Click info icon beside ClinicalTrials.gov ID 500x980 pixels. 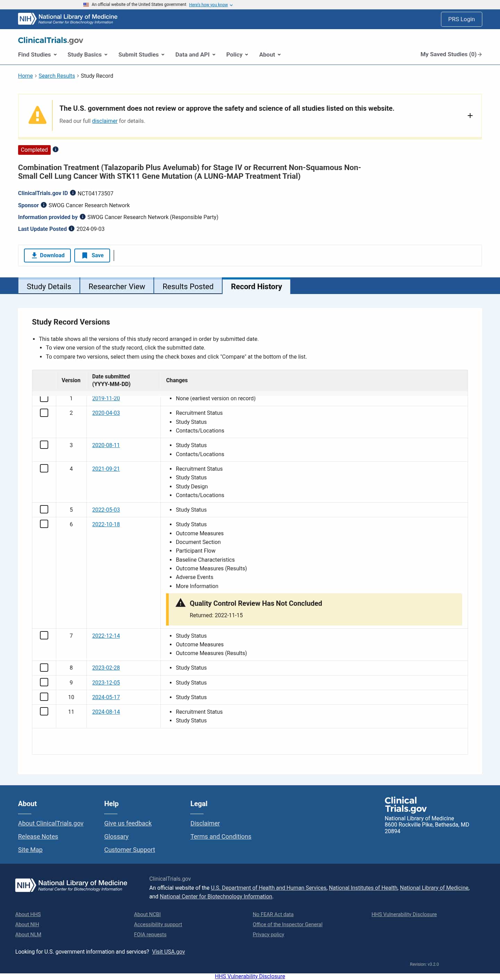click(73, 193)
